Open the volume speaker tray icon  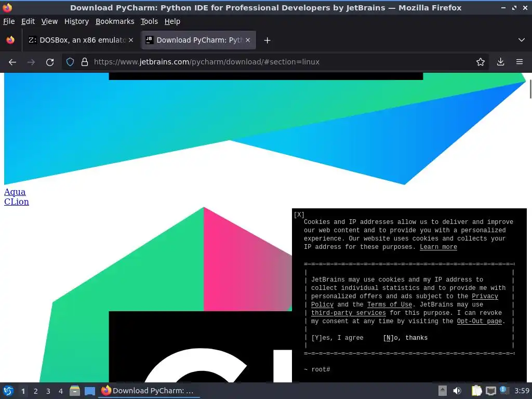pyautogui.click(x=457, y=391)
